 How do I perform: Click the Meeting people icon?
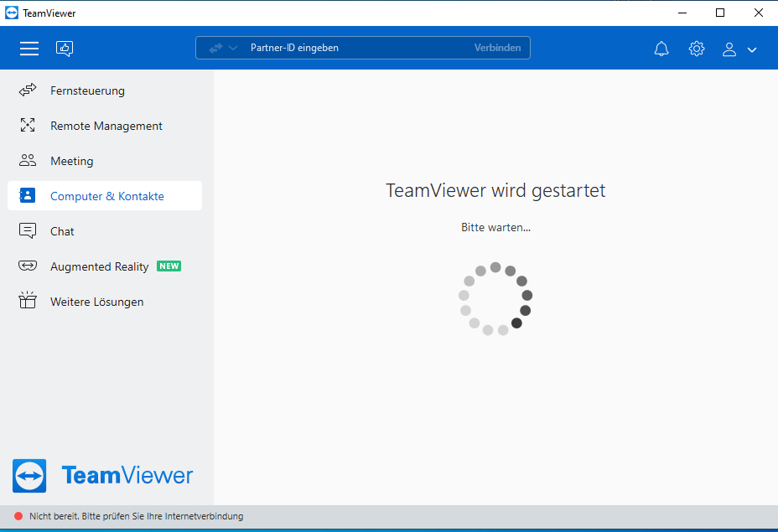click(x=28, y=160)
